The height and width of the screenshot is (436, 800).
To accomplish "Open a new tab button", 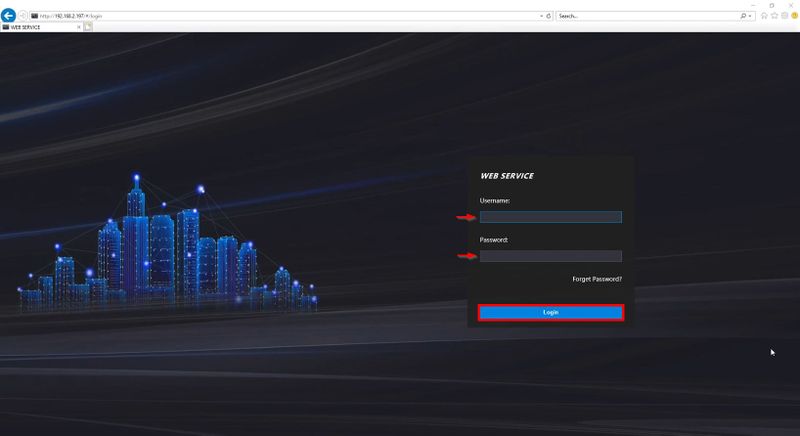I will (x=88, y=27).
